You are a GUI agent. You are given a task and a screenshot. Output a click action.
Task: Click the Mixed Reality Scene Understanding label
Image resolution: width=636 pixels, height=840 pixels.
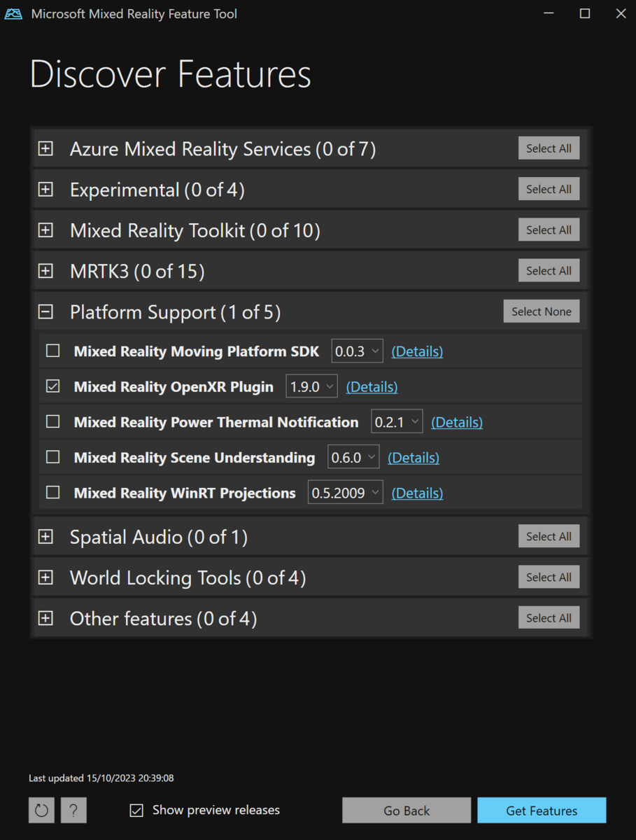pyautogui.click(x=195, y=458)
